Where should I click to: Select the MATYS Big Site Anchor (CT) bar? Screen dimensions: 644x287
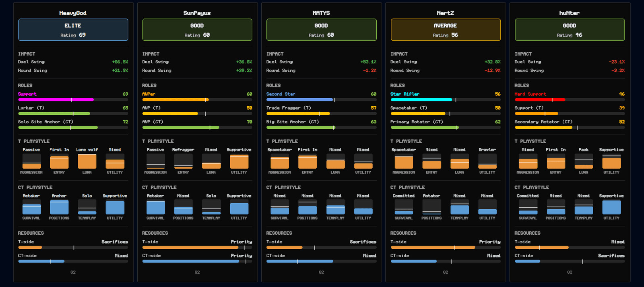pyautogui.click(x=321, y=128)
